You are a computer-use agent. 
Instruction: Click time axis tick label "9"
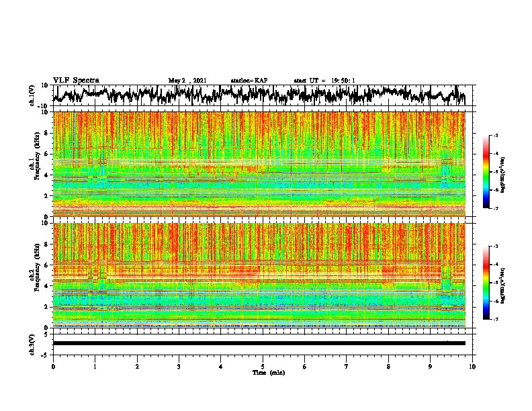[x=430, y=367]
